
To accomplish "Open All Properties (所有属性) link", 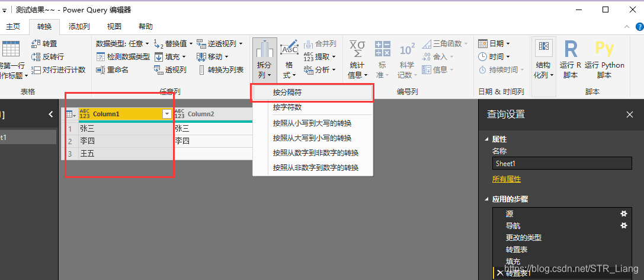I will tap(507, 179).
